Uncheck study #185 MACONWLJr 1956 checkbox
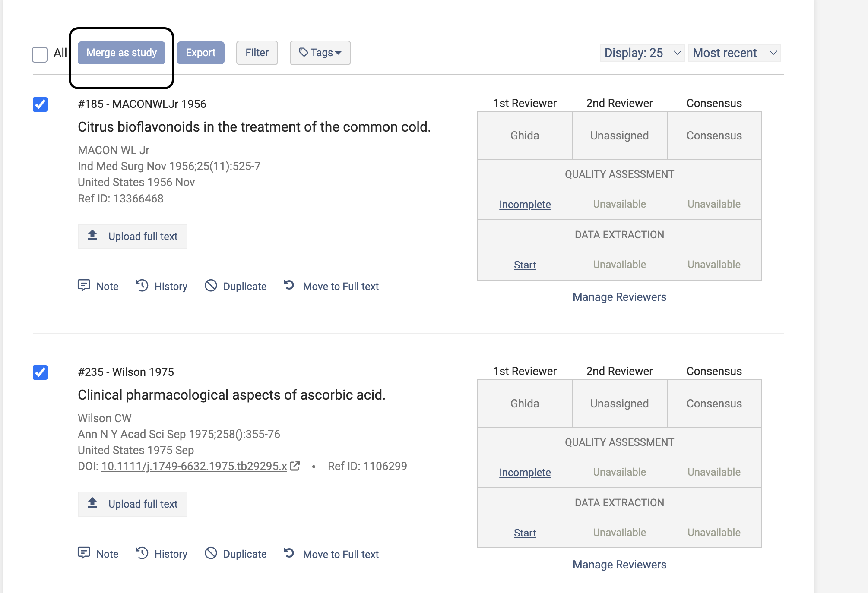This screenshot has width=868, height=593. [x=40, y=104]
